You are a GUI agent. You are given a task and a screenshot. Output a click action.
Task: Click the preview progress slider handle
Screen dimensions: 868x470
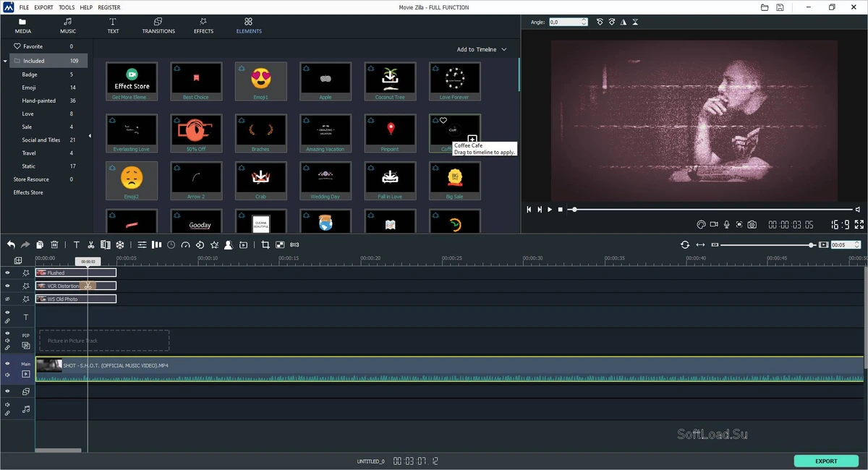coord(574,210)
